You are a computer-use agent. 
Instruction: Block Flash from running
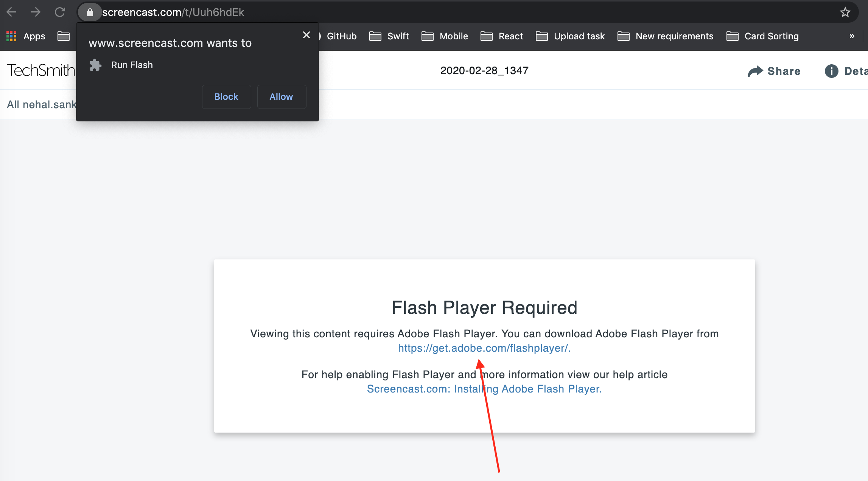pos(226,96)
